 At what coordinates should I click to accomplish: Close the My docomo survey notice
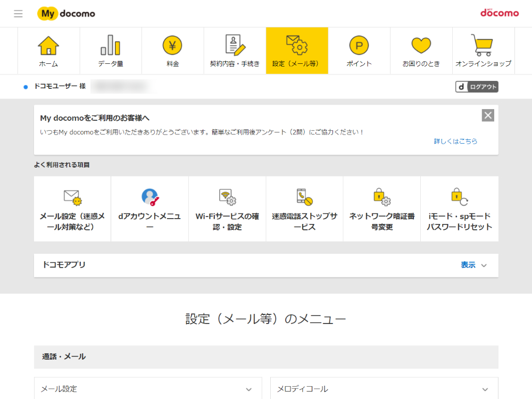click(488, 115)
